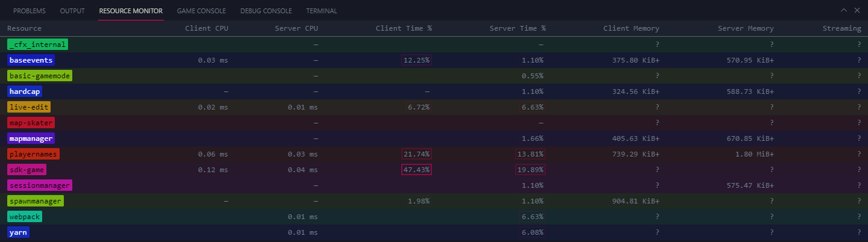868x242 pixels.
Task: Click baseevents client time 12.25%
Action: pyautogui.click(x=417, y=60)
